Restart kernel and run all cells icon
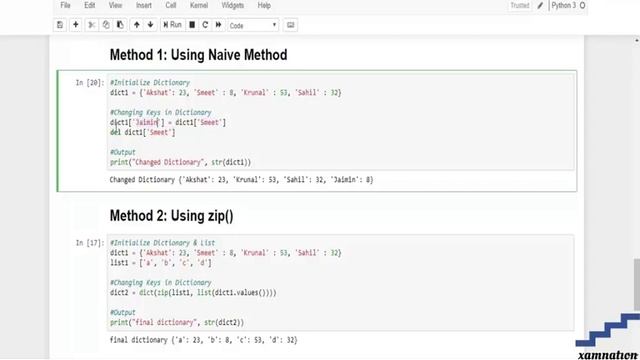The width and height of the screenshot is (640, 360). pyautogui.click(x=218, y=25)
